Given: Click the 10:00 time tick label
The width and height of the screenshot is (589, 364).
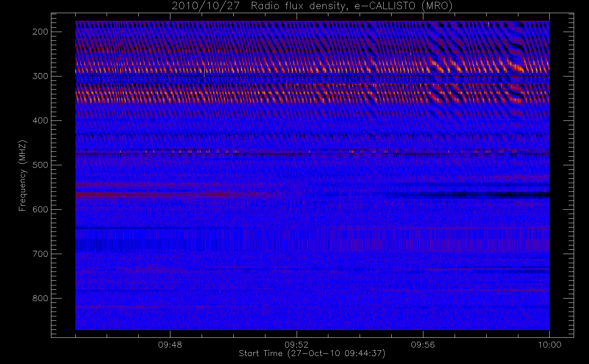Looking at the screenshot, I should pyautogui.click(x=550, y=345).
